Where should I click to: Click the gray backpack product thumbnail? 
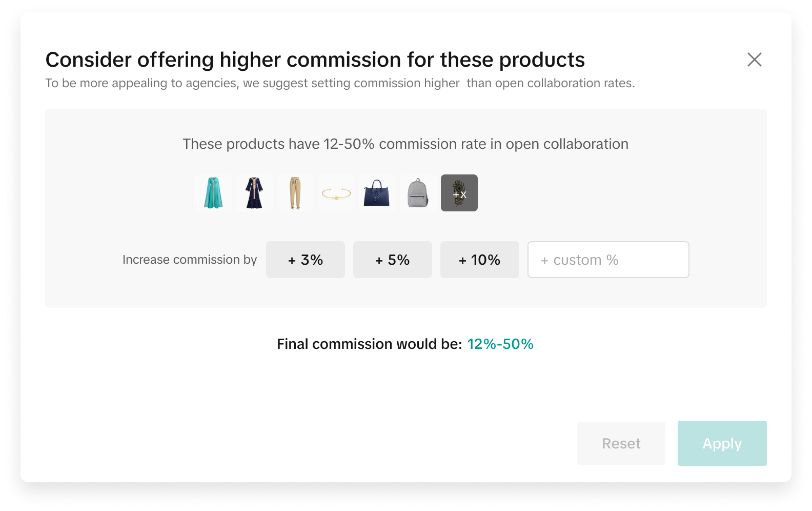pos(418,193)
